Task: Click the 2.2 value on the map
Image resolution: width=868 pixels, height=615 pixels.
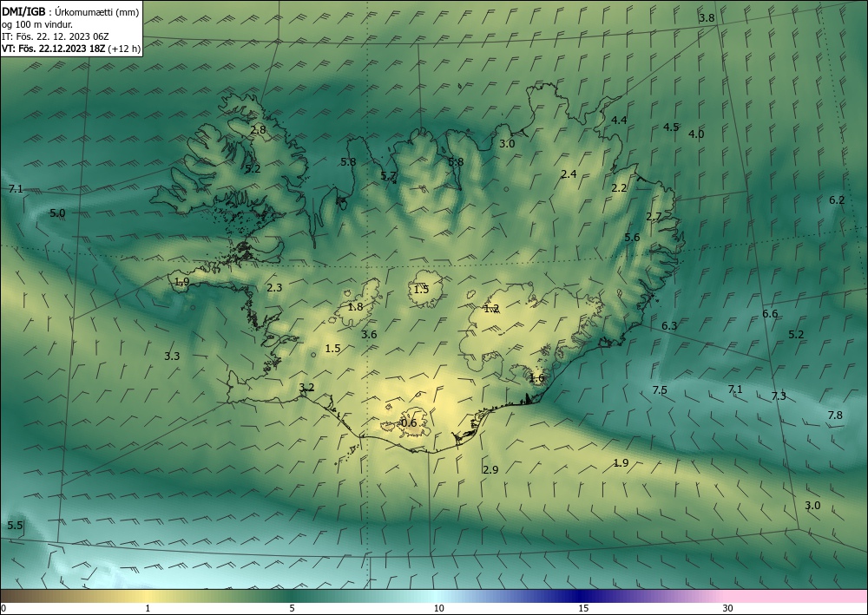Action: (x=619, y=188)
